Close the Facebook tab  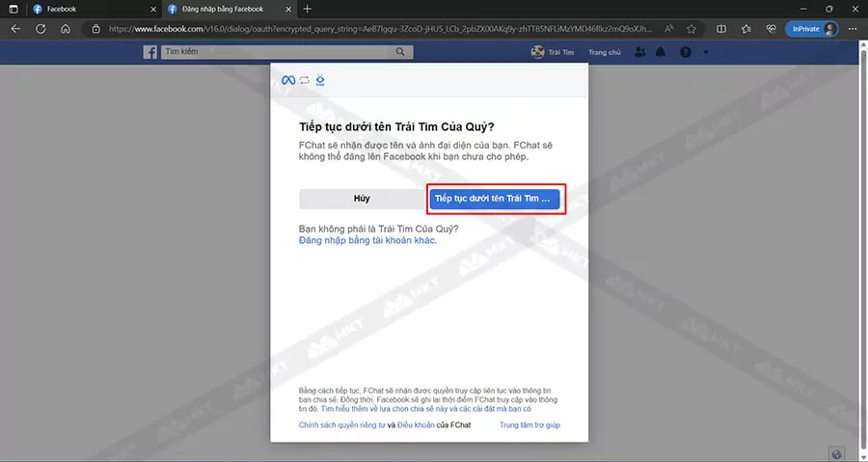click(153, 10)
